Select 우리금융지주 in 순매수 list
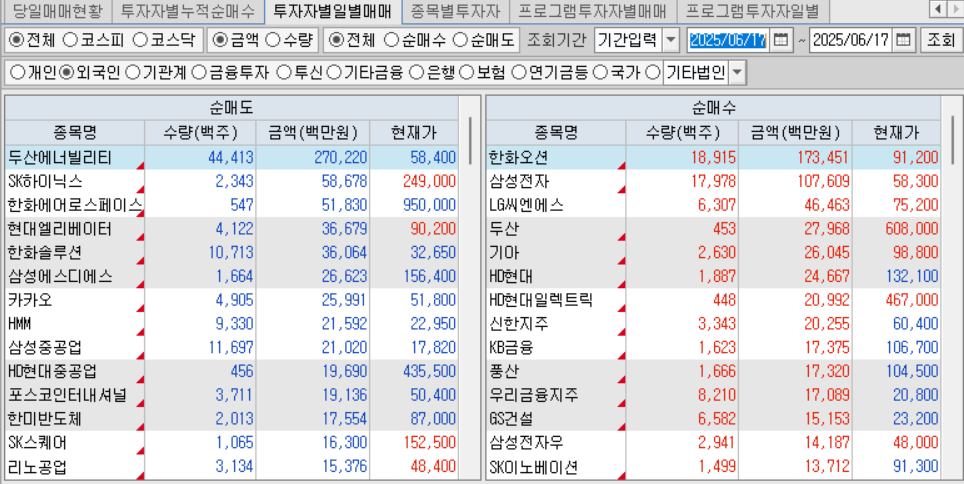Screen dimensions: 964x484 713,395
